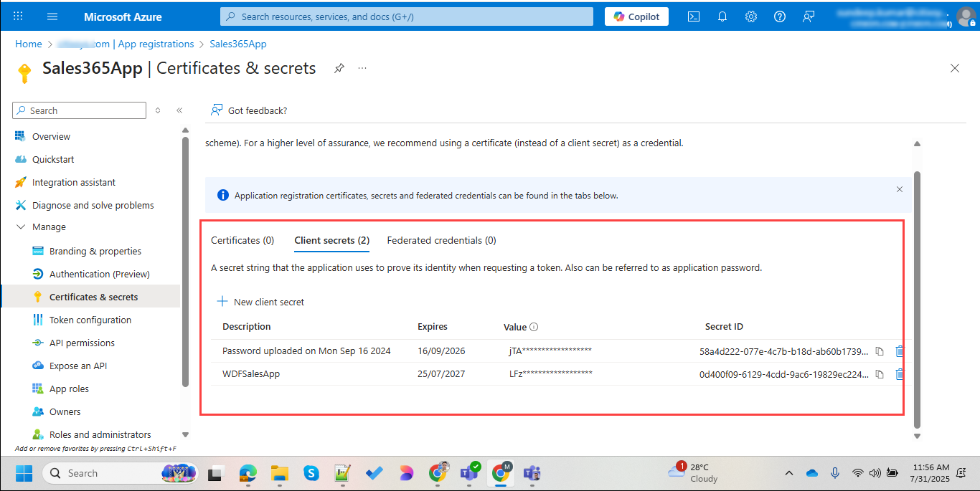The height and width of the screenshot is (491, 980).
Task: Open the more options ellipsis menu
Action: (362, 68)
